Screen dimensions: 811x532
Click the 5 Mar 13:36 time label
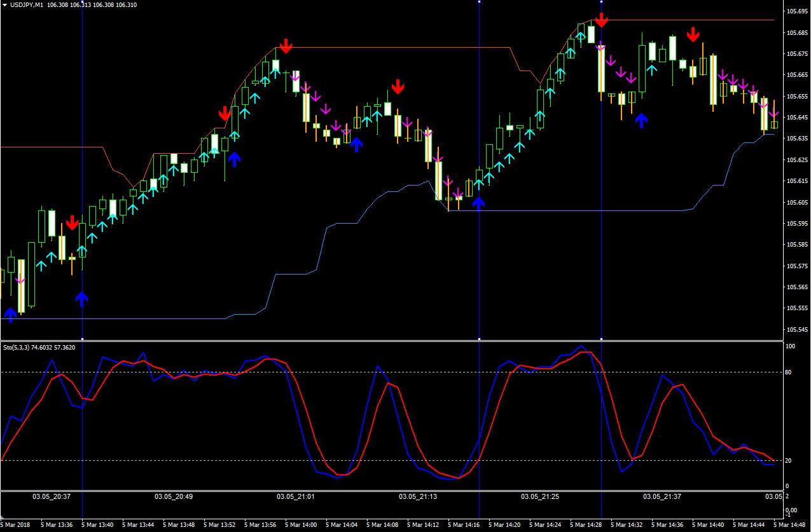point(57,525)
